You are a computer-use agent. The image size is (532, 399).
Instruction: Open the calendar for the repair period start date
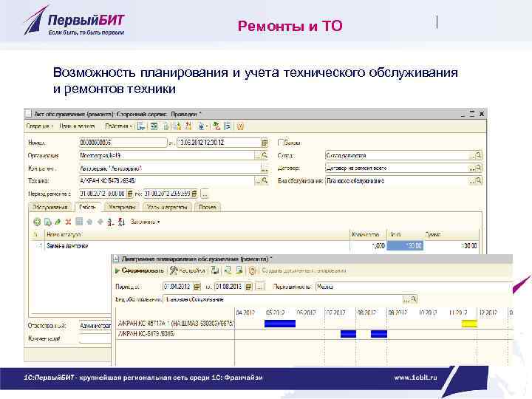[x=129, y=194]
